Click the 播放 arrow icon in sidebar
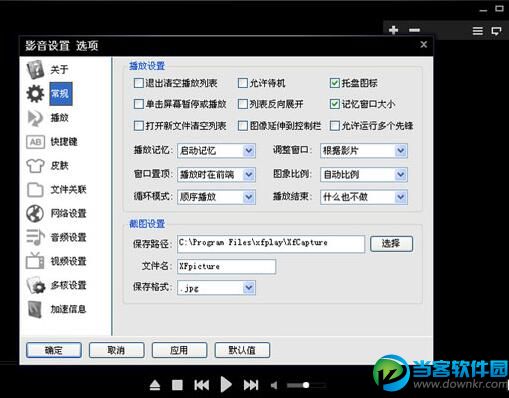Image resolution: width=509 pixels, height=398 pixels. pos(35,118)
